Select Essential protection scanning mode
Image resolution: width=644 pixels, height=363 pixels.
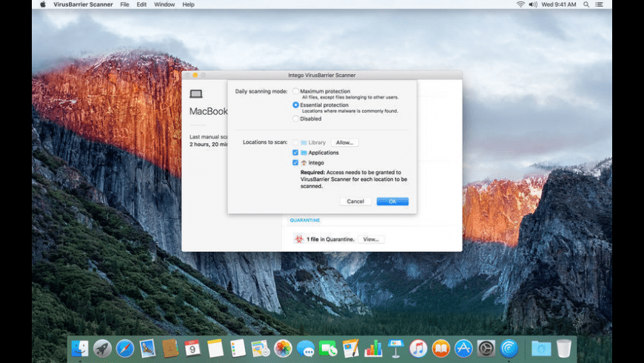(x=295, y=105)
